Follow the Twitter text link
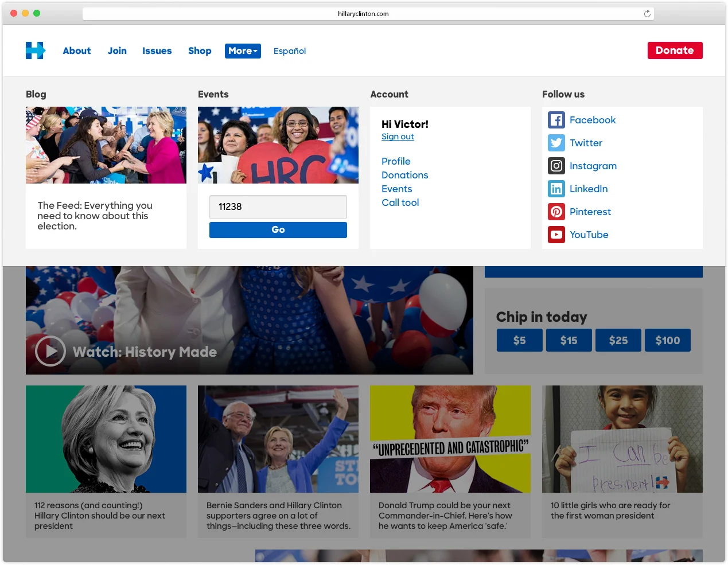Image resolution: width=728 pixels, height=565 pixels. point(586,143)
